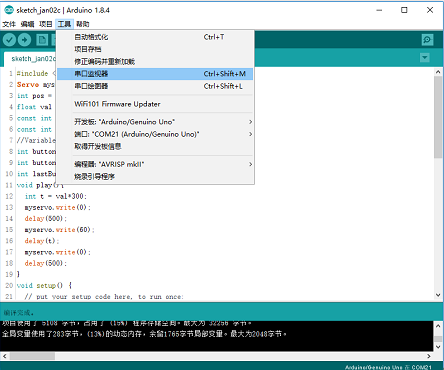Click the editor scroll up arrow
The image size is (444, 370).
pos(438,72)
